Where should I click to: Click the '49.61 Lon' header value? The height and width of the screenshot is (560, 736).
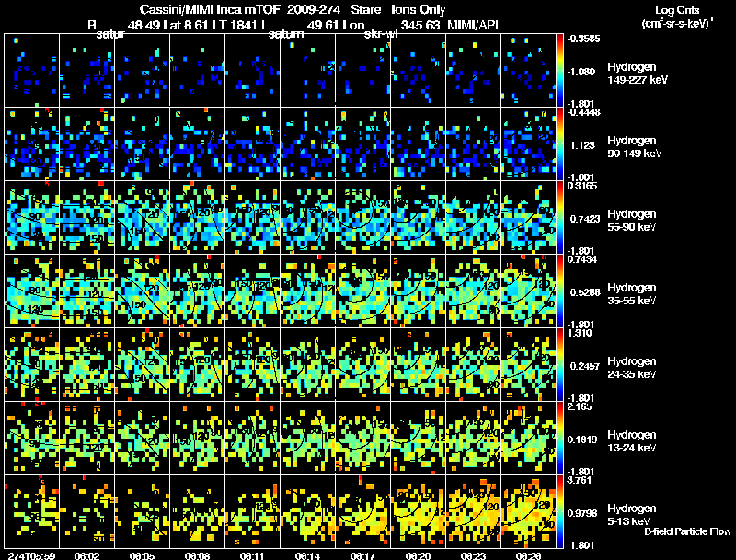(336, 25)
